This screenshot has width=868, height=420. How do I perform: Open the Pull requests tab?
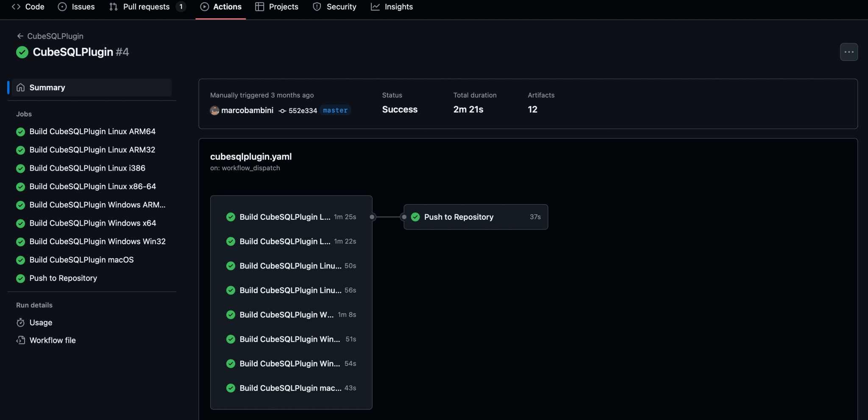pyautogui.click(x=147, y=7)
